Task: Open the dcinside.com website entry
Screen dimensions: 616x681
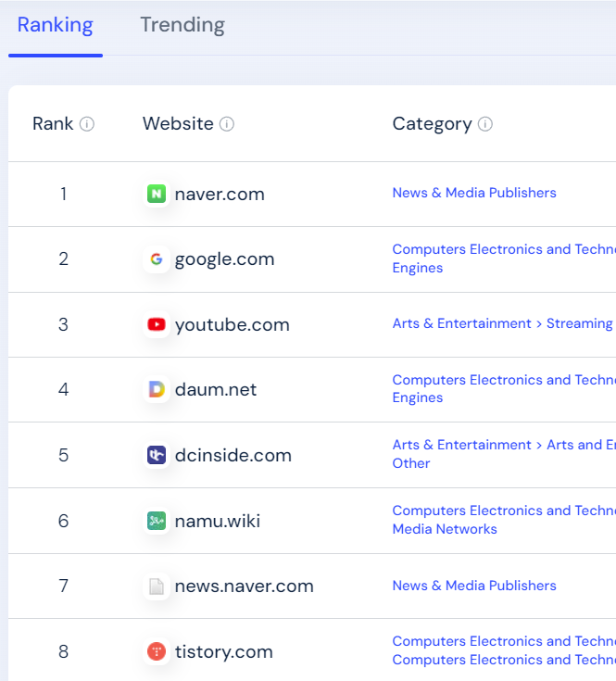Action: (233, 455)
